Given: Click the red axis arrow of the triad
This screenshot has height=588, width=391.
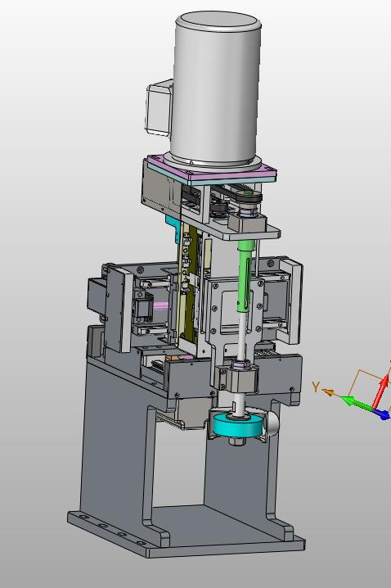Looking at the screenshot, I should 381,391.
